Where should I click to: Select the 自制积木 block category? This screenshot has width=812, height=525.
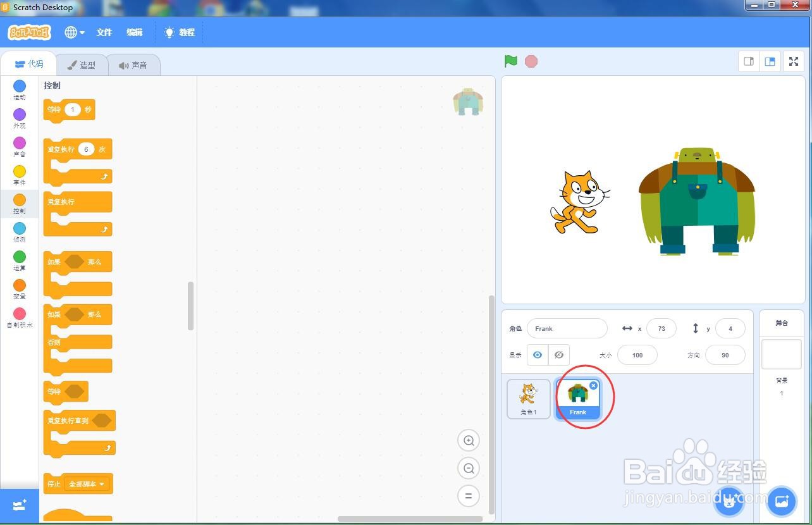20,318
